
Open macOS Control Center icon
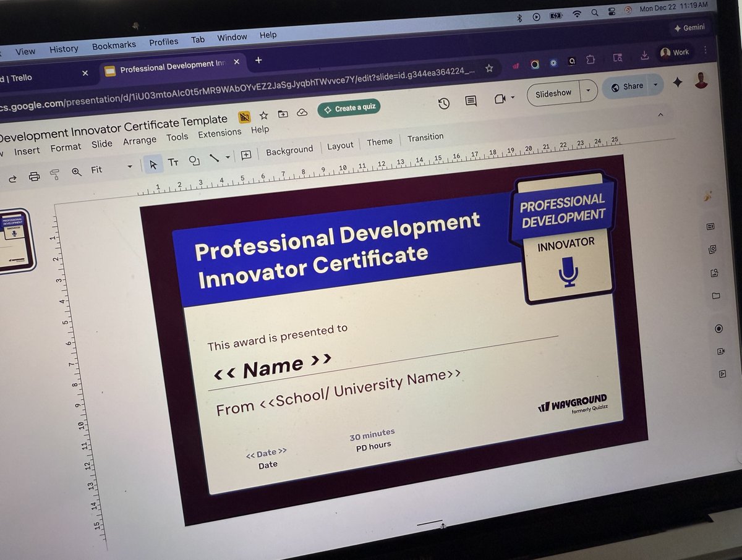tap(611, 11)
